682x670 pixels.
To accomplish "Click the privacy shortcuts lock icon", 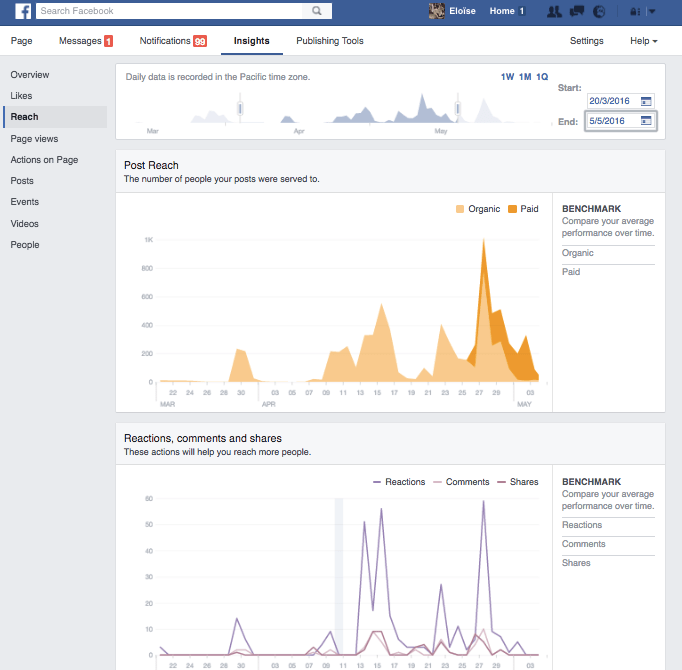I will click(x=634, y=12).
